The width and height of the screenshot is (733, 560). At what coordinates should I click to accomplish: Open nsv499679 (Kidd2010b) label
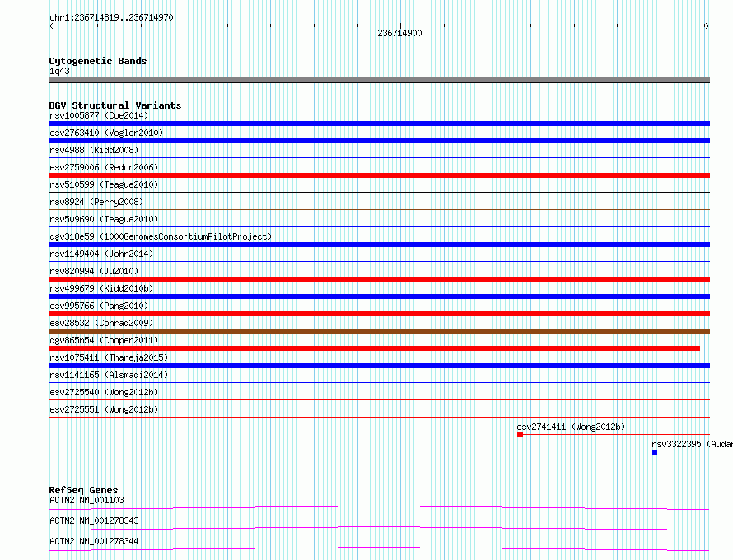tap(101, 288)
